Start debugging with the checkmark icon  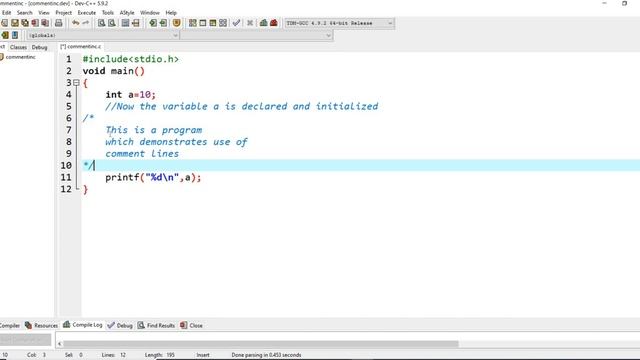(x=236, y=23)
